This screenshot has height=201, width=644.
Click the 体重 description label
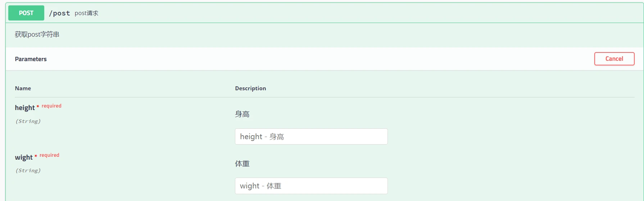click(242, 164)
